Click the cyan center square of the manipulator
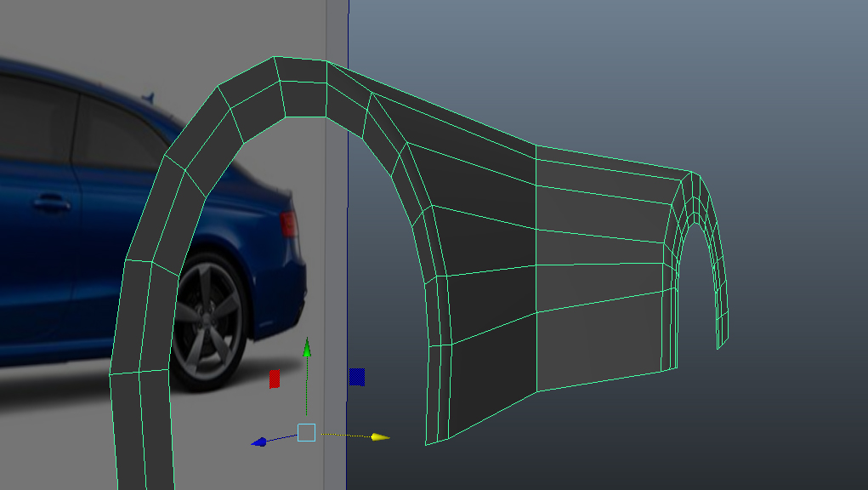This screenshot has width=868, height=490. coord(305,433)
